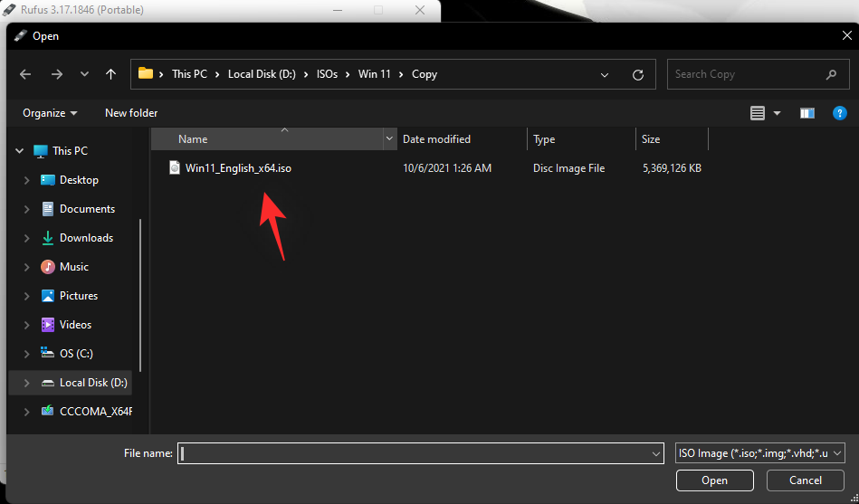859x504 pixels.
Task: Select Win 11 in address breadcrumb
Action: [x=374, y=74]
